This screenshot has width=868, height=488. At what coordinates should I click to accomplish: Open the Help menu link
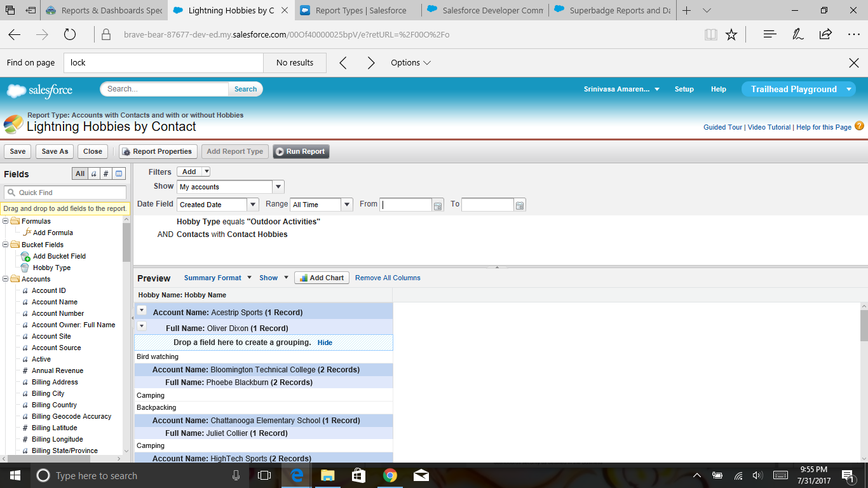(718, 90)
